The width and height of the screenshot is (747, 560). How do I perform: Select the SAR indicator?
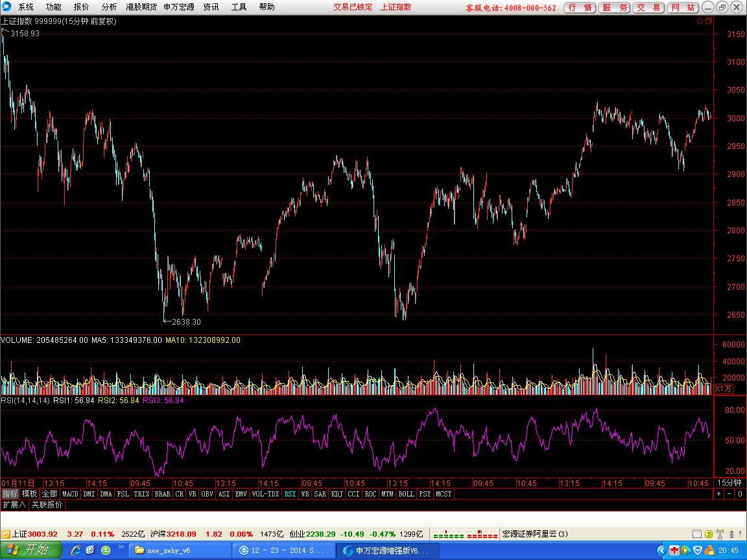[320, 494]
